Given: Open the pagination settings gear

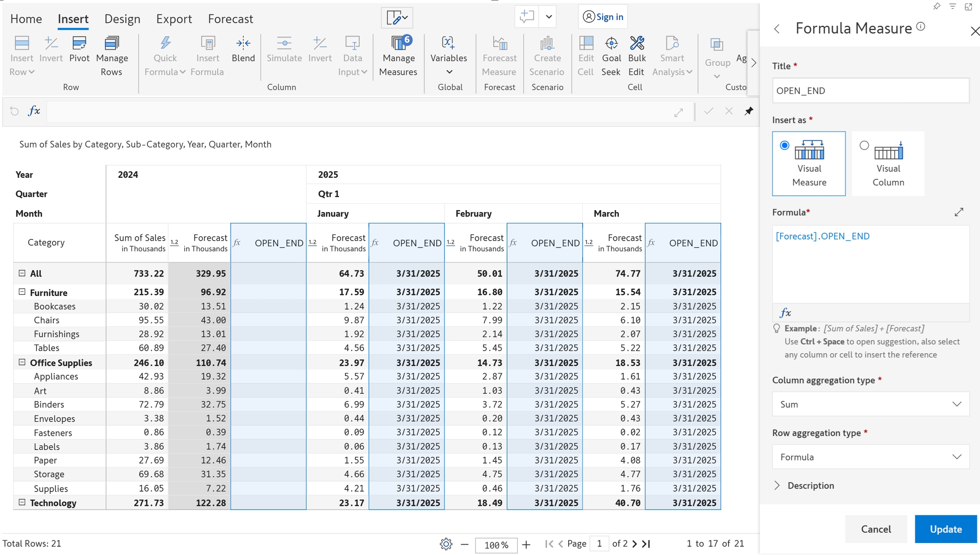Looking at the screenshot, I should pyautogui.click(x=446, y=544).
